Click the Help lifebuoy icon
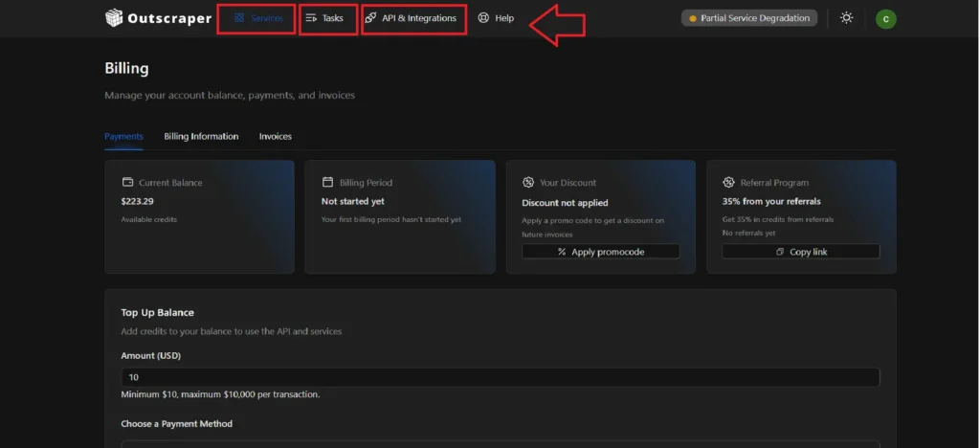Screen dimensions: 980x448 (x=483, y=18)
